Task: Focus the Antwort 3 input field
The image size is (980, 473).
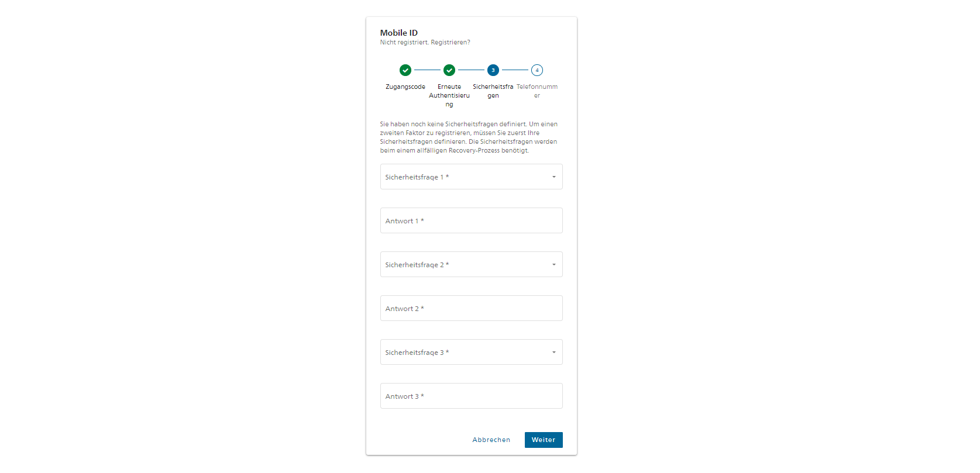Action: point(472,396)
